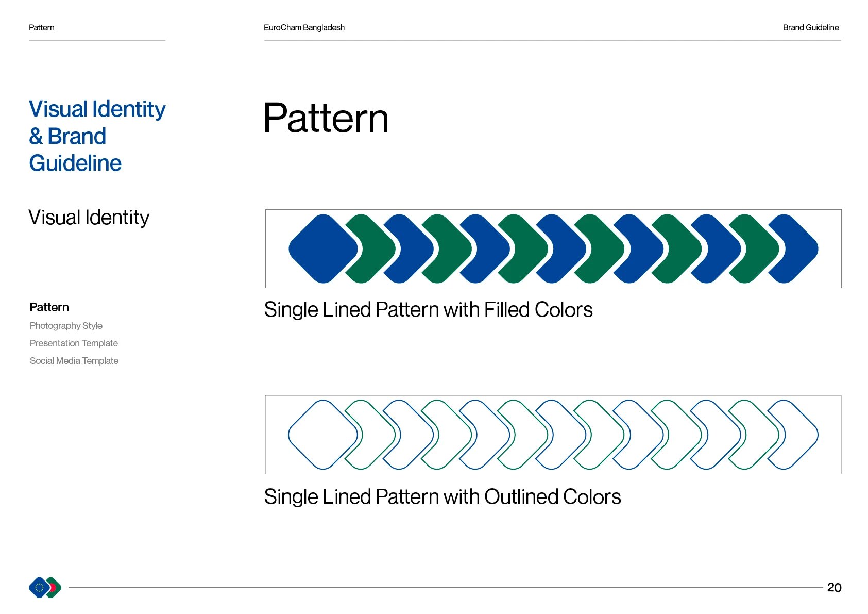Click the Single Lined Pattern with Outlined Colors caption
This screenshot has height=614, width=868.
[x=442, y=497]
